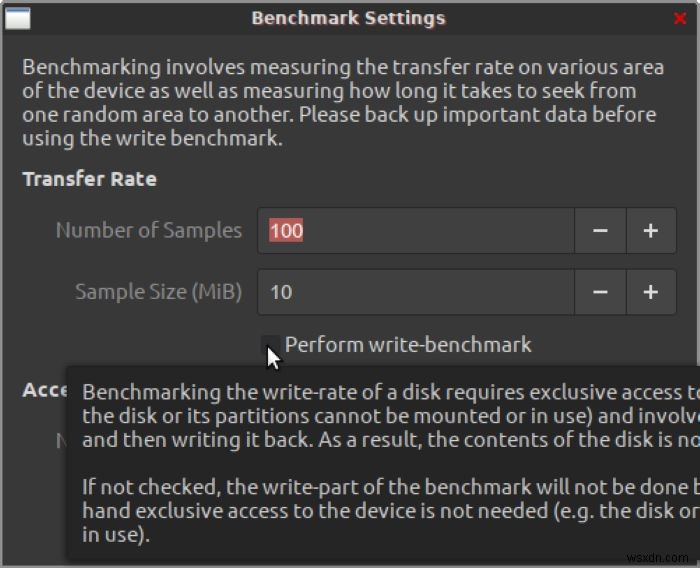Increase Sample Size with plus button

point(651,292)
